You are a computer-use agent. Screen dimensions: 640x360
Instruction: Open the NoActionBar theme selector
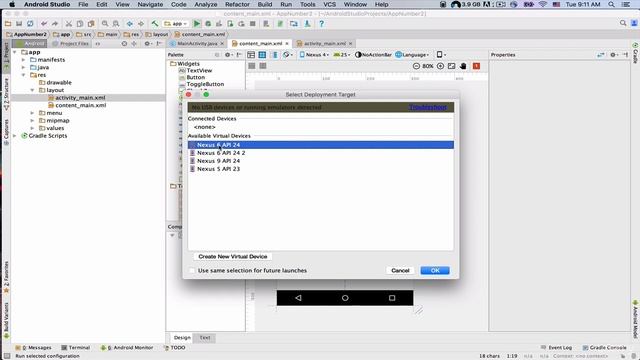373,55
